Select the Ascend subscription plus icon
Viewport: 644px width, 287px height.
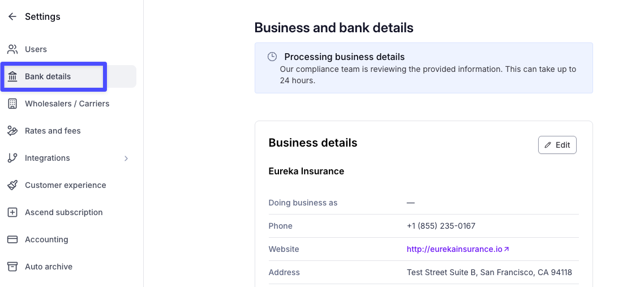[x=12, y=212]
